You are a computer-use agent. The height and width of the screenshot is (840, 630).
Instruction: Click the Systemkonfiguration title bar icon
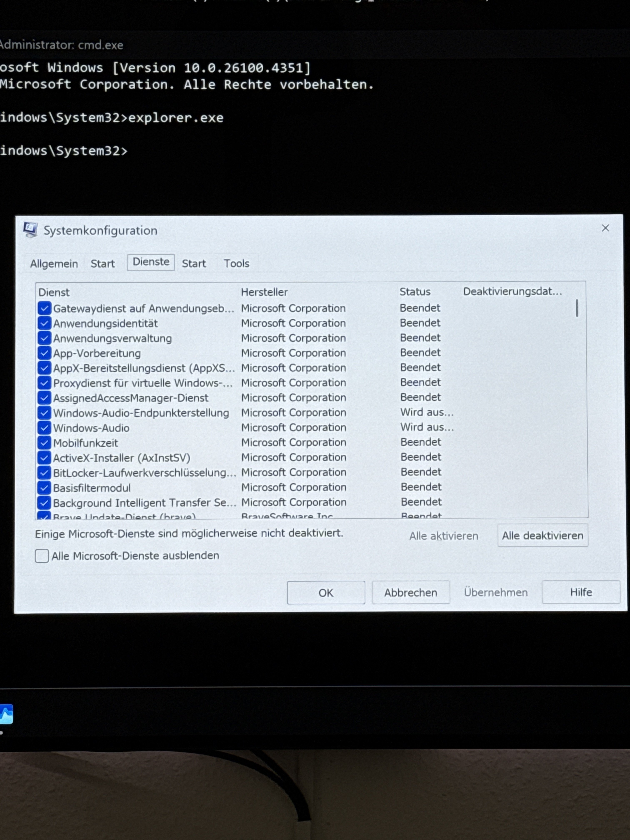tap(30, 229)
